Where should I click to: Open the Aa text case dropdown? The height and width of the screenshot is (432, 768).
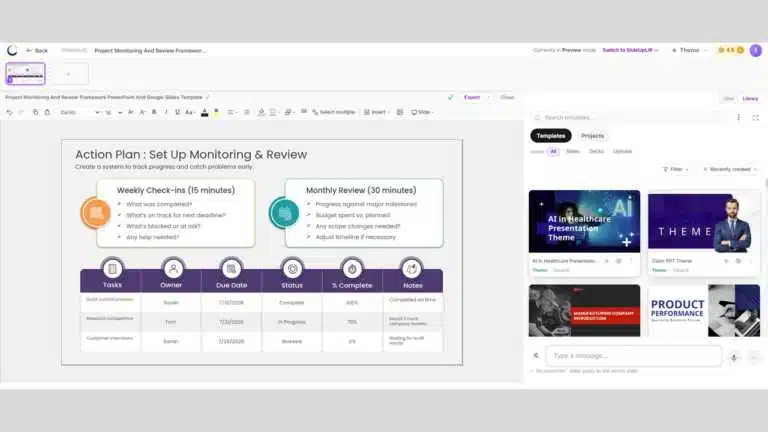tap(191, 112)
